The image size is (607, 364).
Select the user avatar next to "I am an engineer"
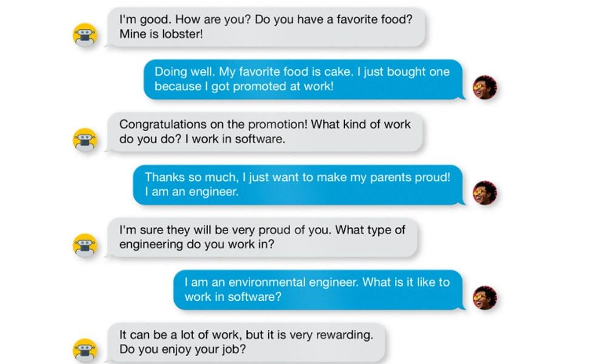point(485,193)
